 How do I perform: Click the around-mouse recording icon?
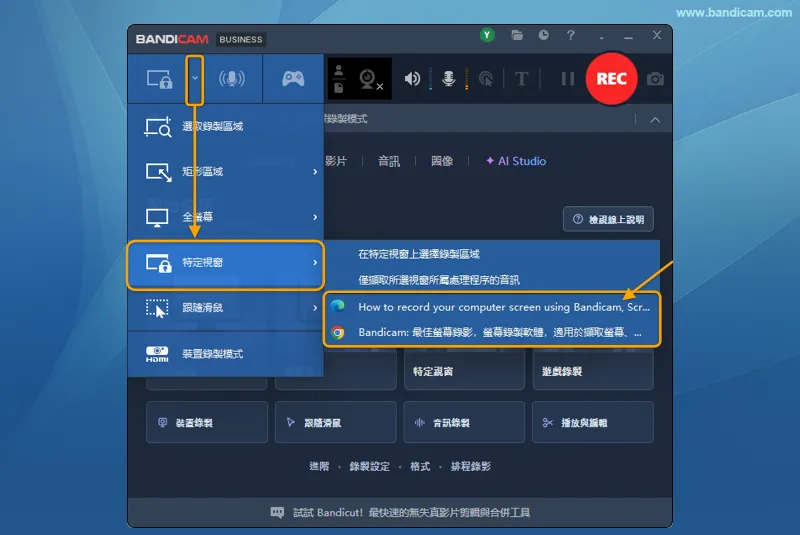157,308
